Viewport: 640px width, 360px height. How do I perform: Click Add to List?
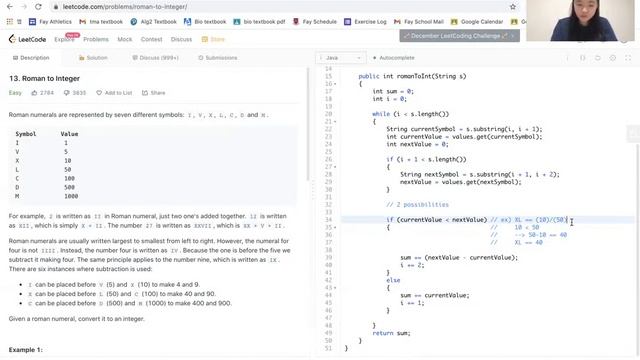(x=114, y=93)
